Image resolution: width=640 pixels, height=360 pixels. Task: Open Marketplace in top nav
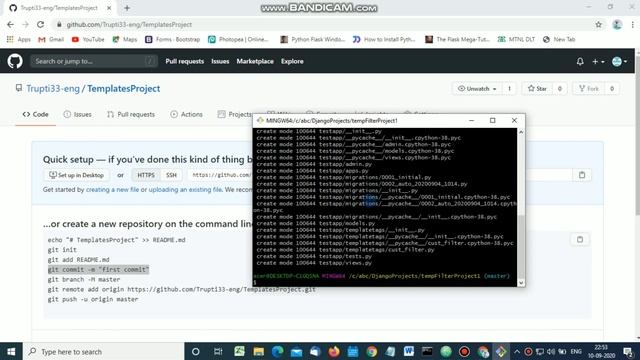(255, 61)
